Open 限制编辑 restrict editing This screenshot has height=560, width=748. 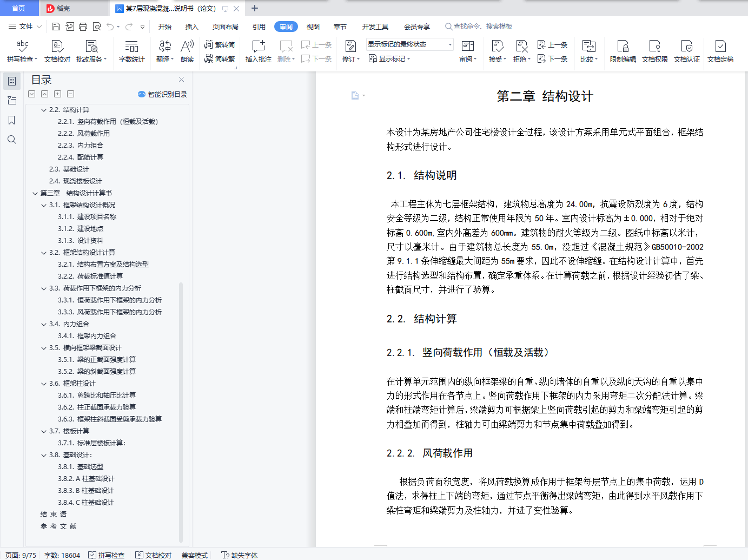(623, 51)
